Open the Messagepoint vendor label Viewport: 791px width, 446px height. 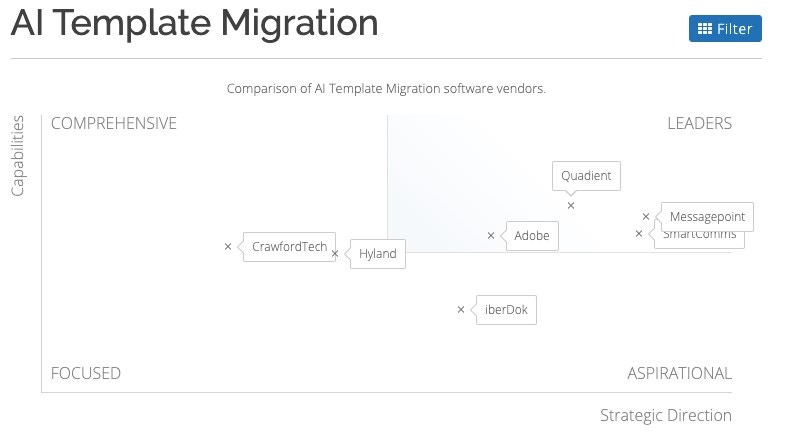707,217
